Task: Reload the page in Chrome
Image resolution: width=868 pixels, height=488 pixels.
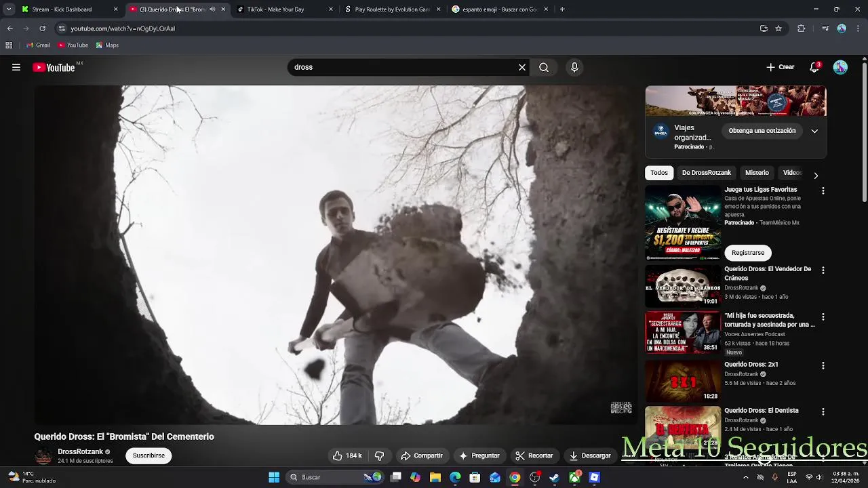Action: coord(42,28)
